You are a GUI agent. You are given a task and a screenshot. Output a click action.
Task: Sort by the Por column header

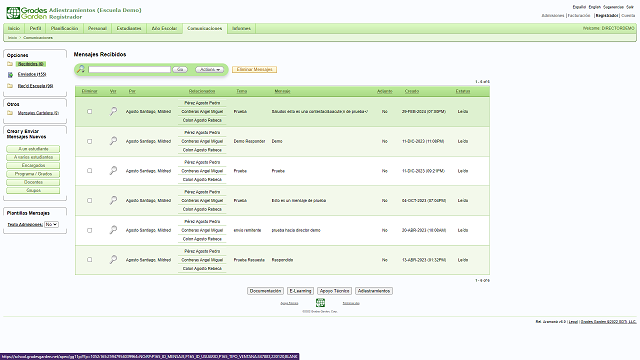(x=132, y=91)
